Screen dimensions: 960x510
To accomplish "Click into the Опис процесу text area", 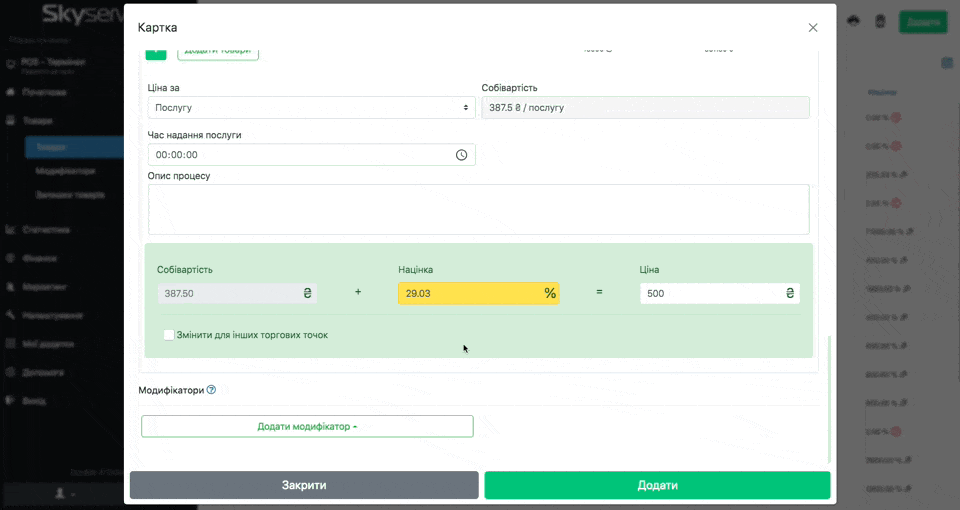I will (478, 209).
